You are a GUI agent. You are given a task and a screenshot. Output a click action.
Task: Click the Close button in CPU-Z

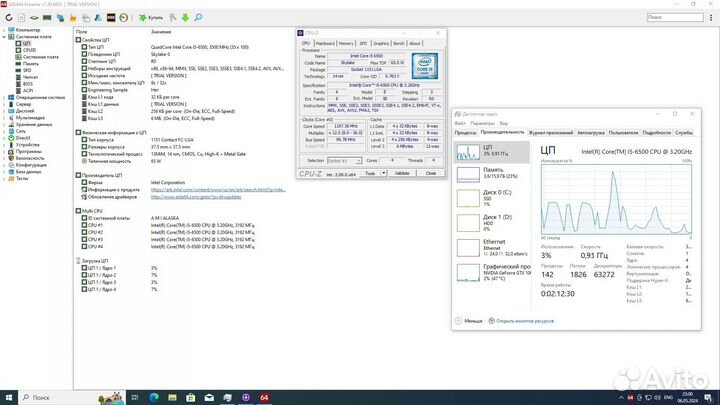431,173
